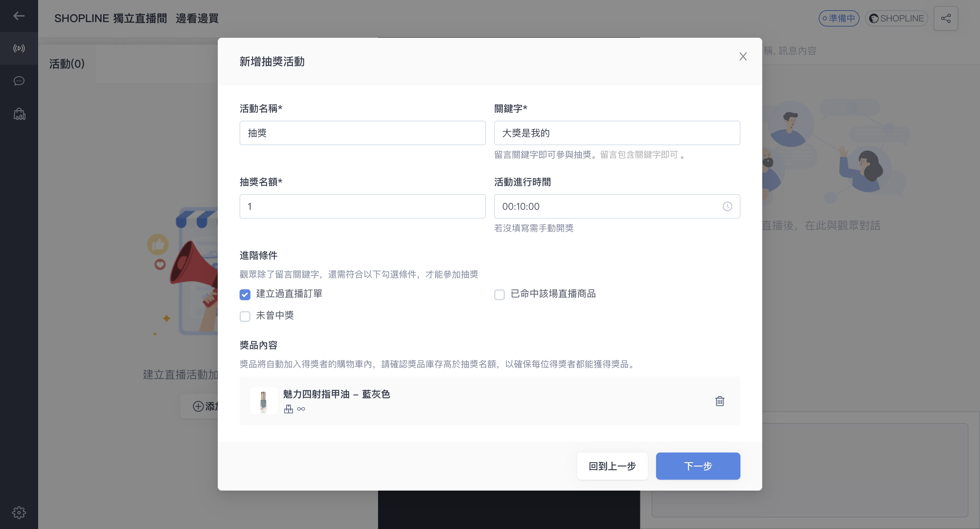Click the infinity stock icon under the prize
Image resolution: width=980 pixels, height=529 pixels.
point(301,409)
